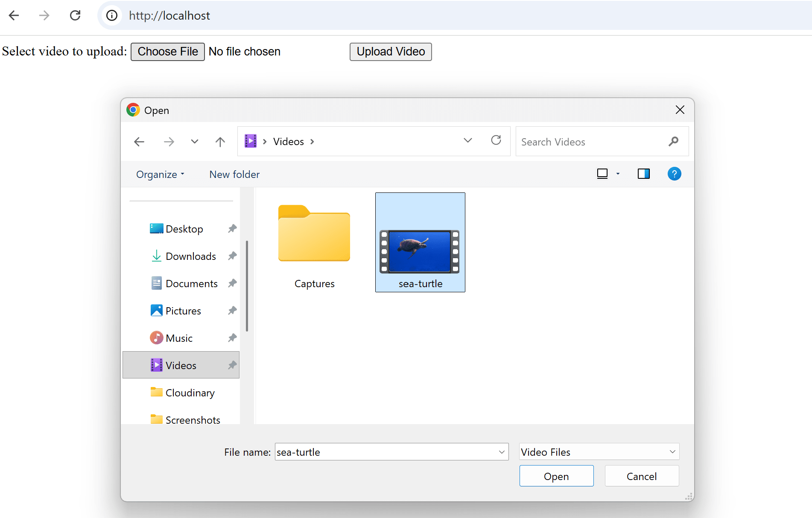812x518 pixels.
Task: Click the browser back arrow
Action: (x=14, y=15)
